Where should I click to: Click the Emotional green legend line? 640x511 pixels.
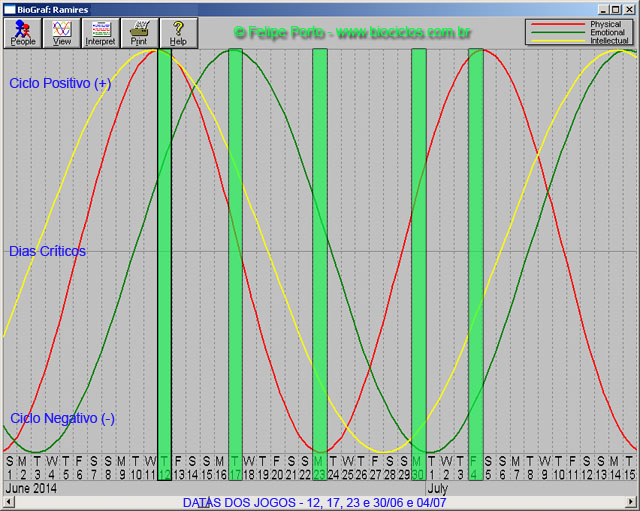coord(558,32)
